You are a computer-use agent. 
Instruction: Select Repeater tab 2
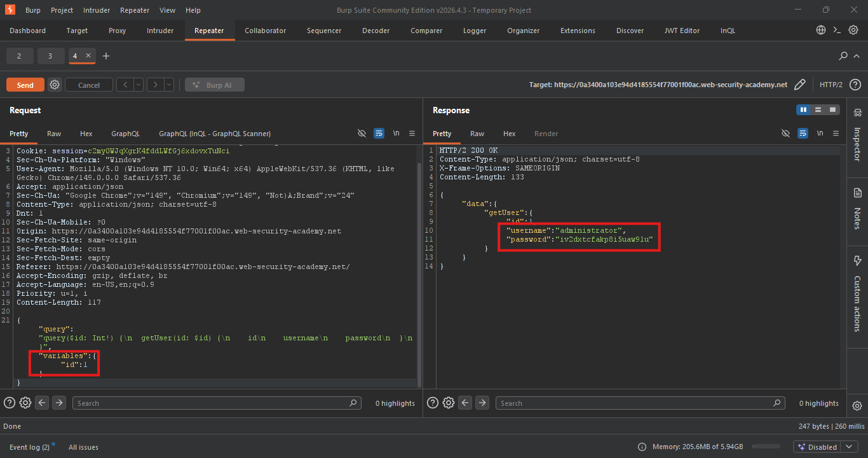coord(19,56)
